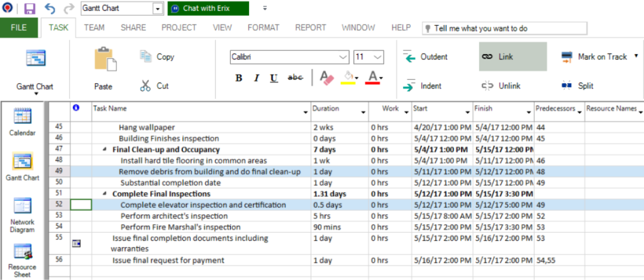
Task: Click the Paste clipboard icon
Action: 105,59
